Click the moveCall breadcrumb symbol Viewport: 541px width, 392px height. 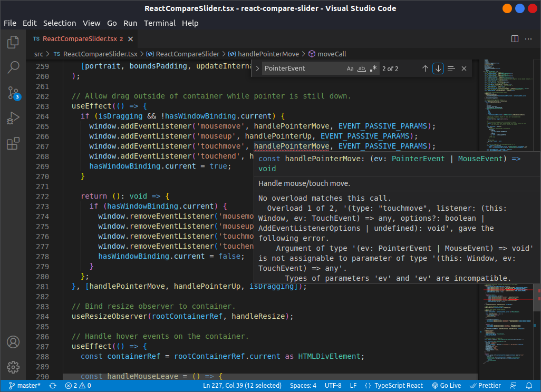click(x=327, y=54)
